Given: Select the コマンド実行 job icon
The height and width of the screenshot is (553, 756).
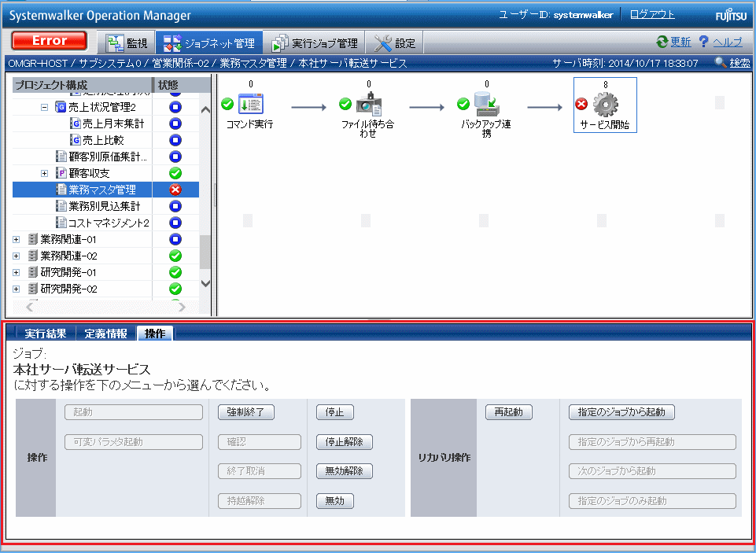Looking at the screenshot, I should point(251,104).
